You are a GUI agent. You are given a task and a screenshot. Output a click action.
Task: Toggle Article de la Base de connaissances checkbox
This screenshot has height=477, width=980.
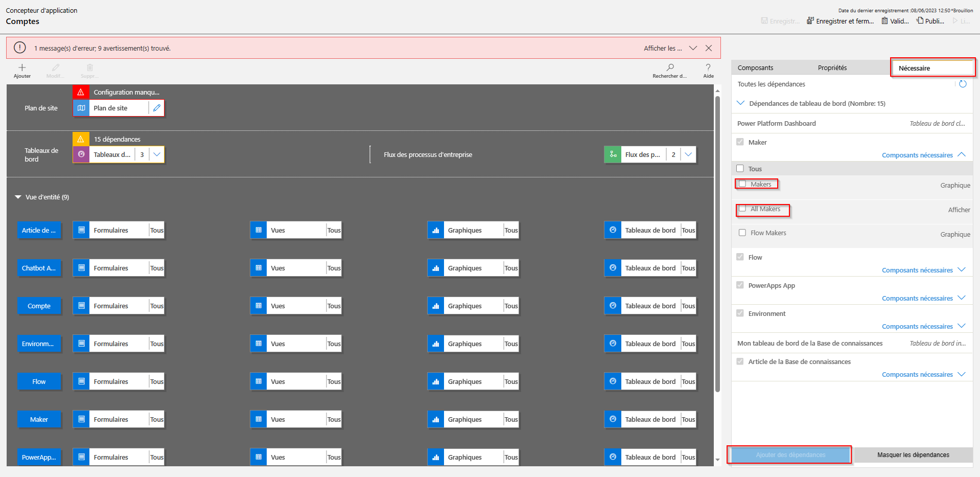click(x=740, y=361)
